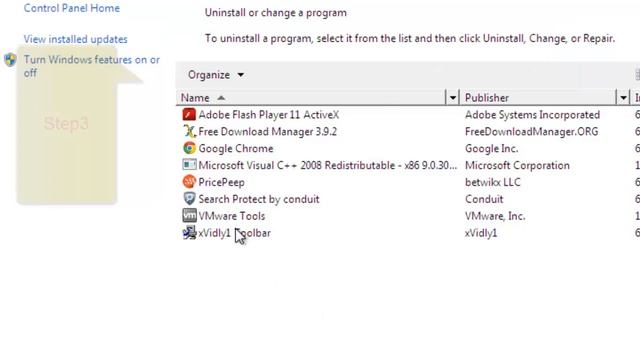Select the Google Chrome list entry
The height and width of the screenshot is (360, 640).
pos(236,148)
